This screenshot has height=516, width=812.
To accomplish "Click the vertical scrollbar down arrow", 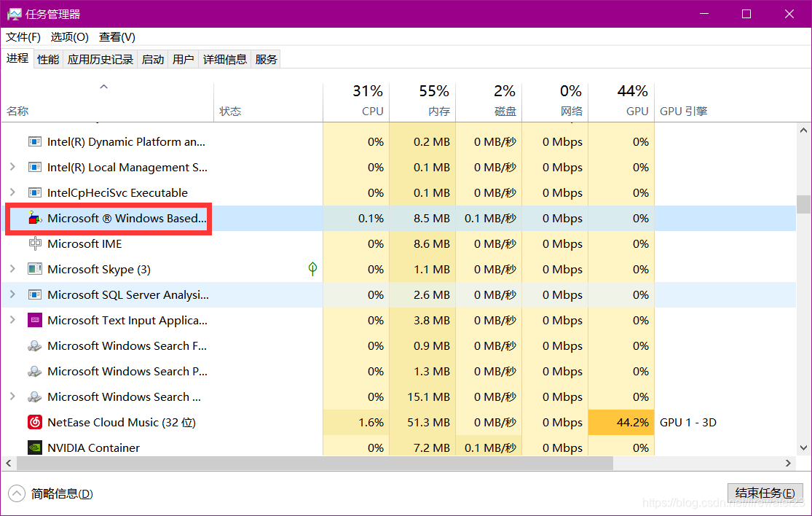I will (x=803, y=448).
